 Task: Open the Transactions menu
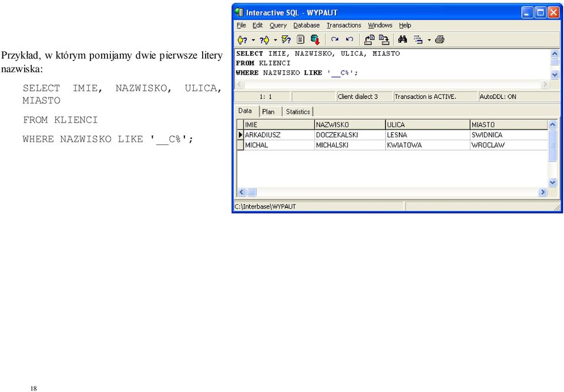coord(344,25)
